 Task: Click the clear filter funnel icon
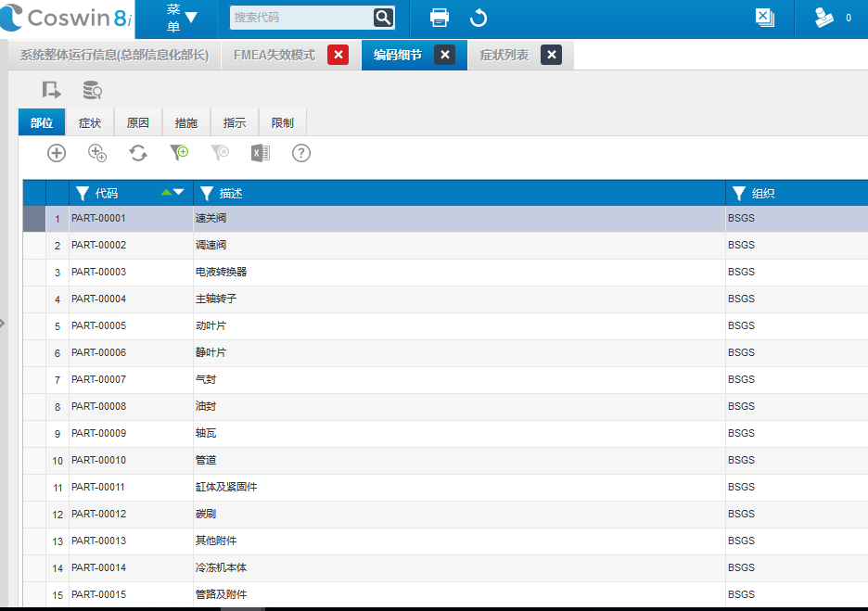point(220,153)
